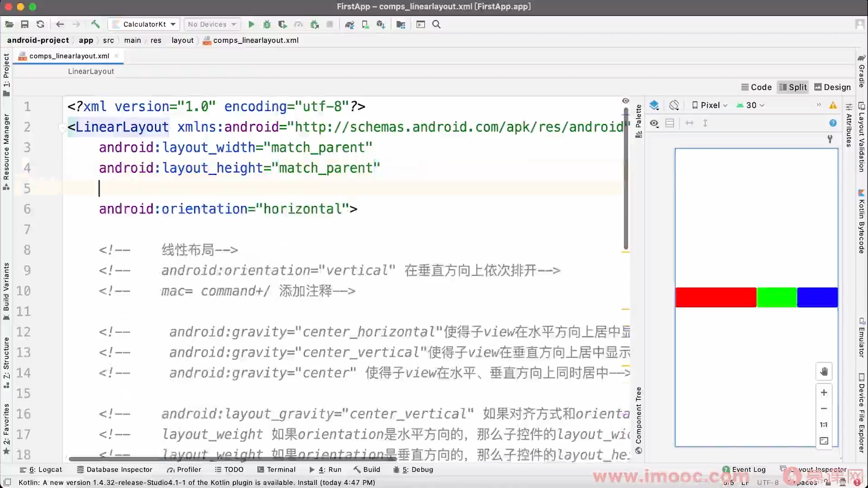Screen dimensions: 868x488
Task: Click the Stop icon in toolbar
Action: (x=330, y=24)
